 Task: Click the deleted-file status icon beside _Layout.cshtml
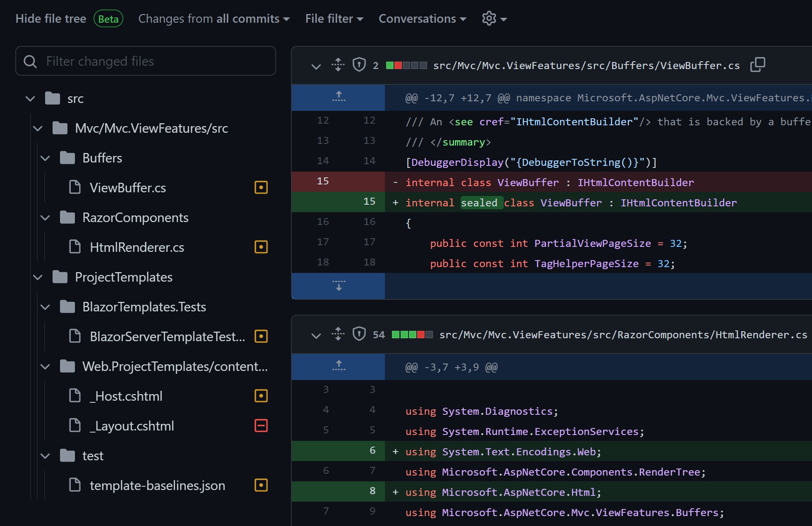click(x=261, y=426)
